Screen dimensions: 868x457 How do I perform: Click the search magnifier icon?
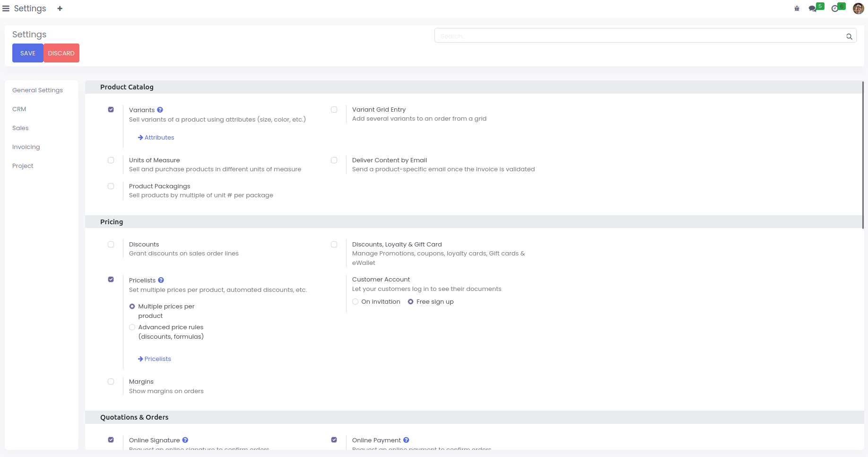click(849, 36)
